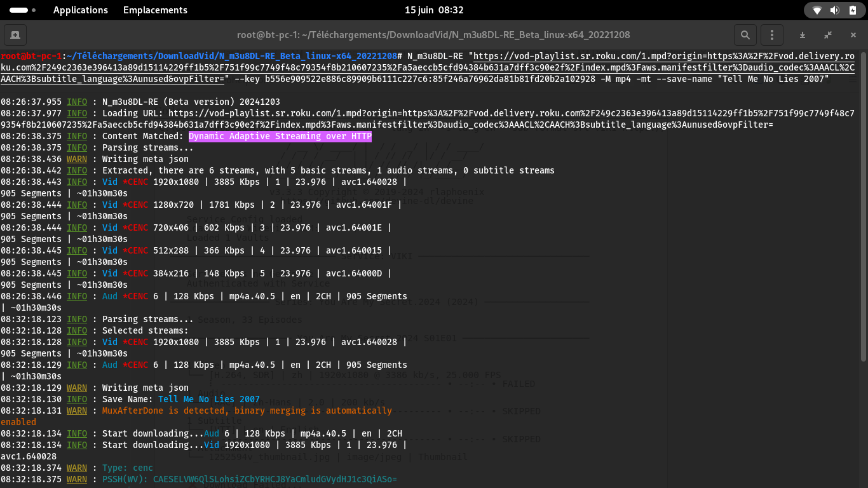Click the volume icon in top bar
Screen dimensions: 868x488
[834, 10]
